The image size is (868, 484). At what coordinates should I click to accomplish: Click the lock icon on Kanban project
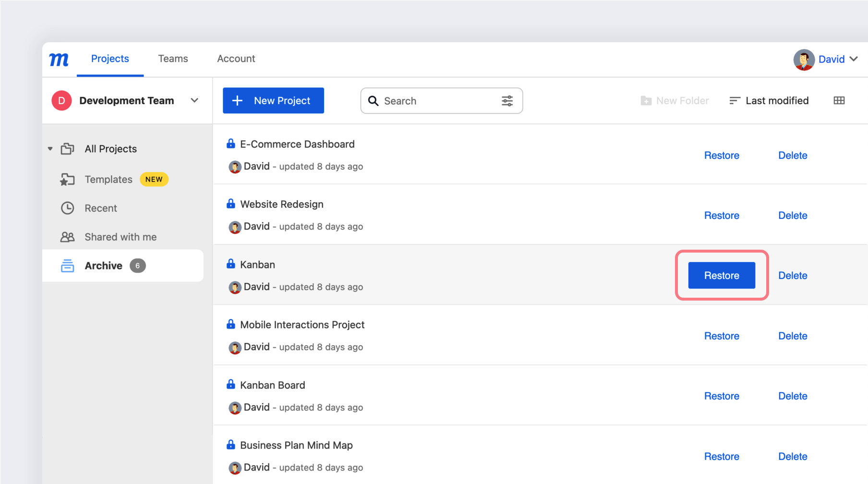tap(230, 264)
